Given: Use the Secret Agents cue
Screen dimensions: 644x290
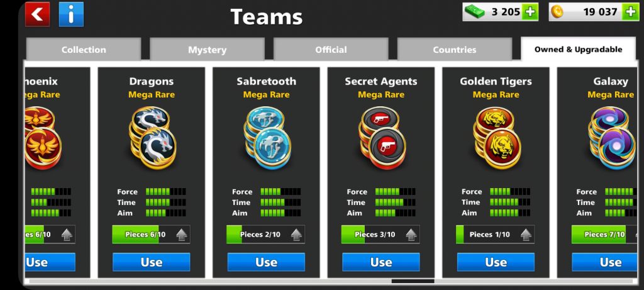Looking at the screenshot, I should (381, 262).
